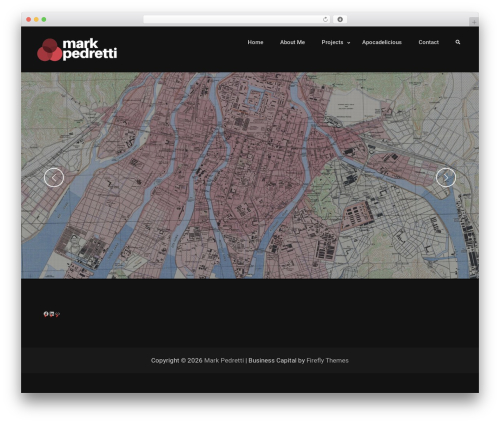This screenshot has width=500, height=423.
Task: Close the browser window with red button
Action: (29, 19)
